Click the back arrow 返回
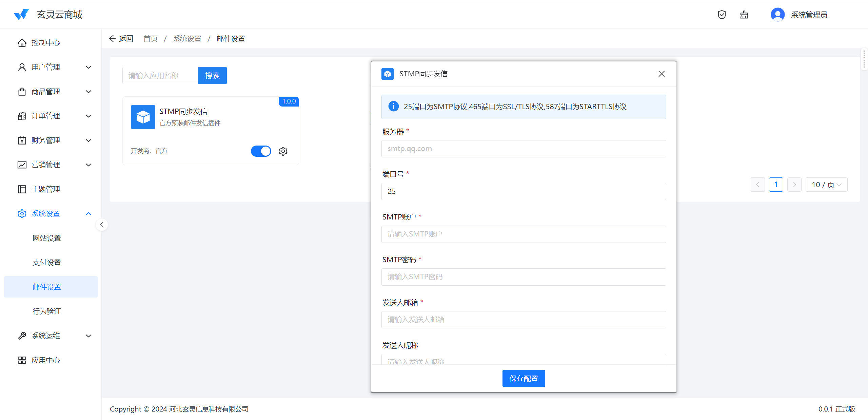868x420 pixels. point(121,39)
